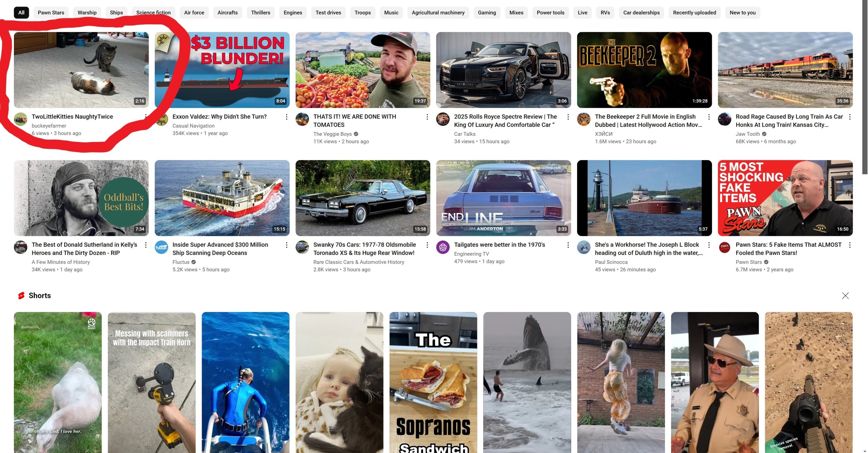Select the Ships filter chip
The height and width of the screenshot is (453, 868).
pos(116,13)
